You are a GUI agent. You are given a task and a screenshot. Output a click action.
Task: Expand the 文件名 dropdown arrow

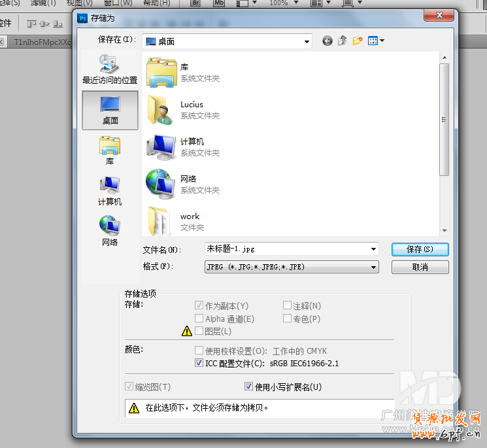point(373,249)
